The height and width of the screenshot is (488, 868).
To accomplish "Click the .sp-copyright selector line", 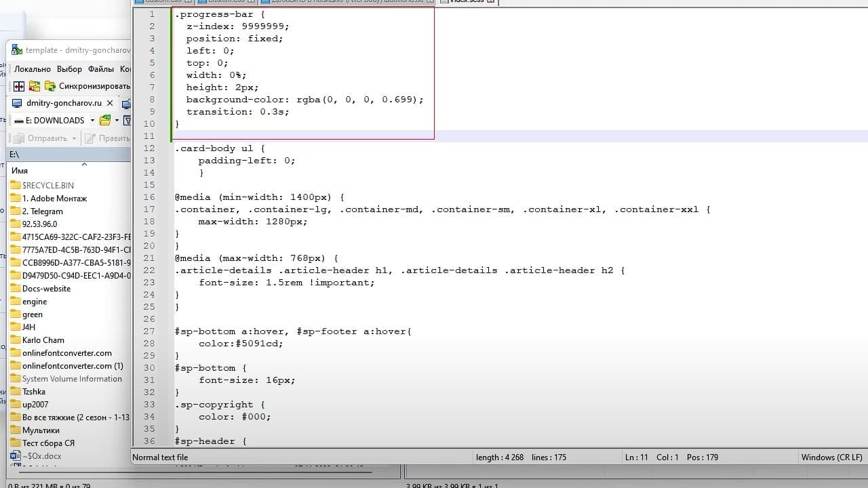I will [x=220, y=405].
